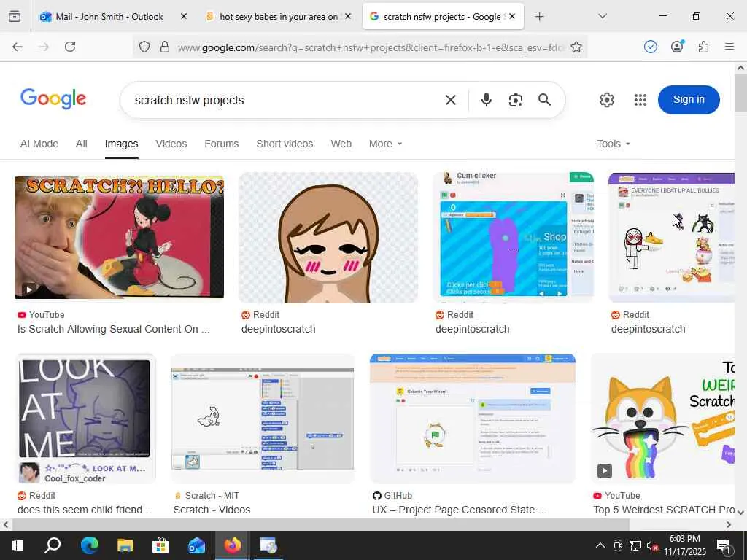Viewport: 747px width, 560px height.
Task: Open Outlook from the taskbar
Action: [196, 545]
